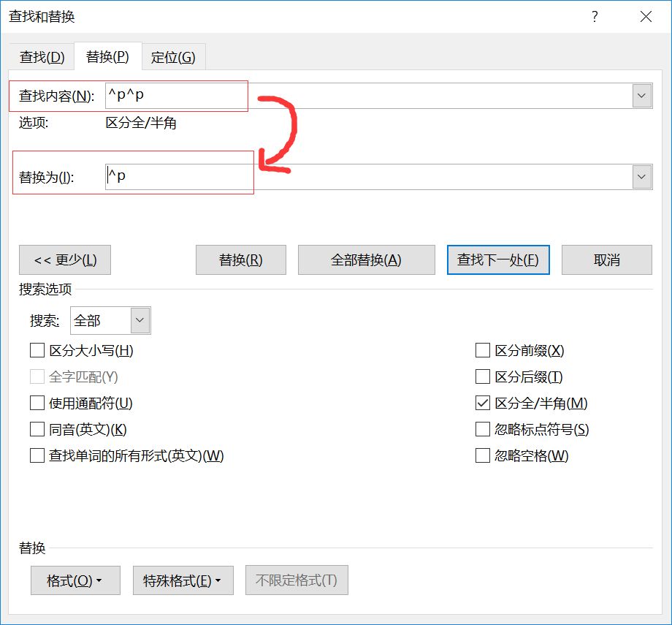This screenshot has width=672, height=625.
Task: Click inside the 替换为 input field
Action: (x=365, y=177)
